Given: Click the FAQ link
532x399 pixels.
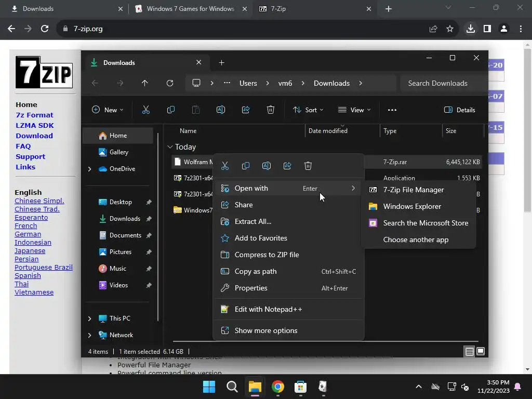Looking at the screenshot, I should (x=23, y=147).
